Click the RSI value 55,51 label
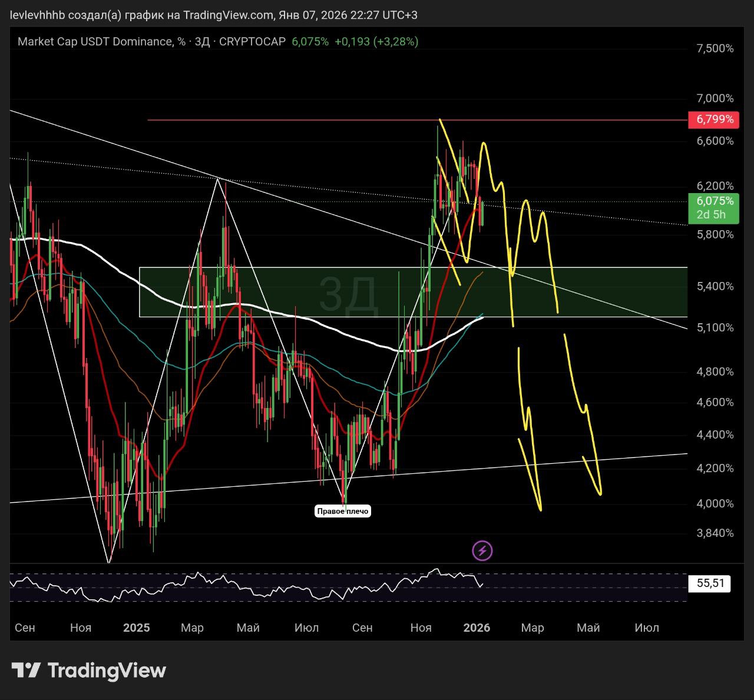Screen dimensions: 754x700 point(709,583)
